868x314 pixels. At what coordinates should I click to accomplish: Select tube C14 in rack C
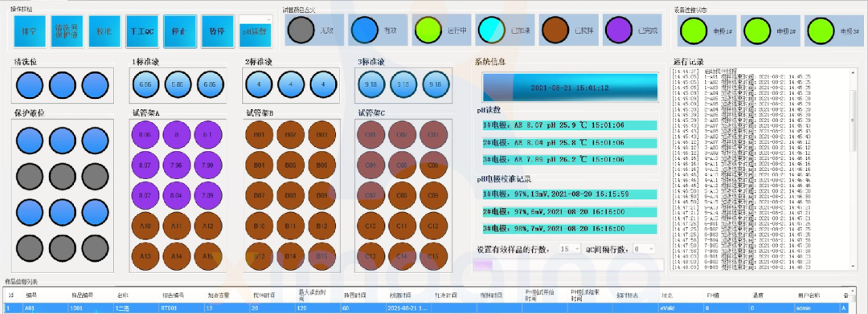point(403,256)
